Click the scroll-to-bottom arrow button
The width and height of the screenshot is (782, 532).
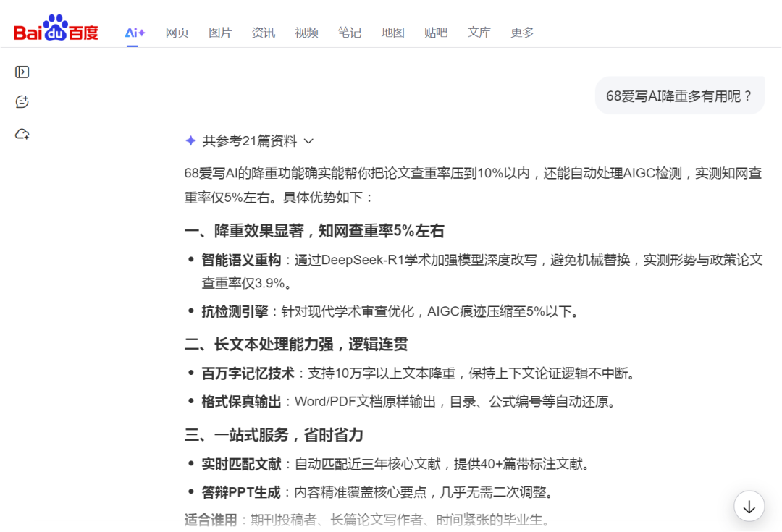pos(749,507)
